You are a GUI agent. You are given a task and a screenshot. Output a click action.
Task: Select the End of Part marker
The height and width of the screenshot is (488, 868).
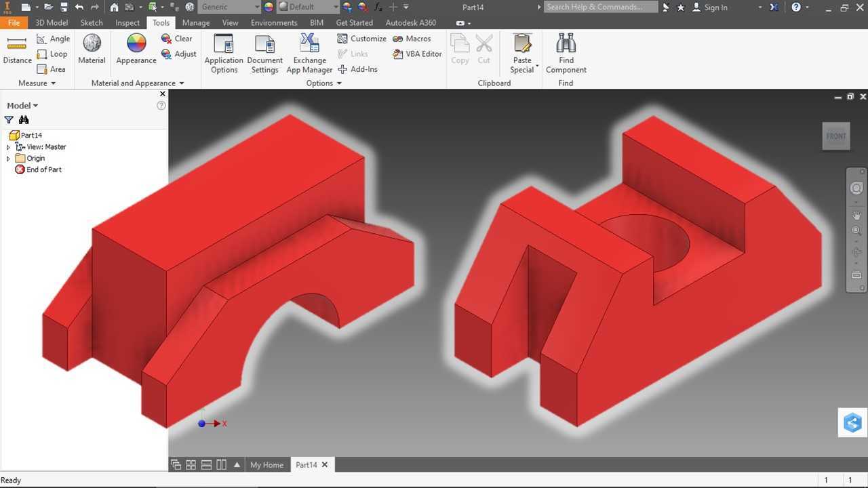point(38,169)
